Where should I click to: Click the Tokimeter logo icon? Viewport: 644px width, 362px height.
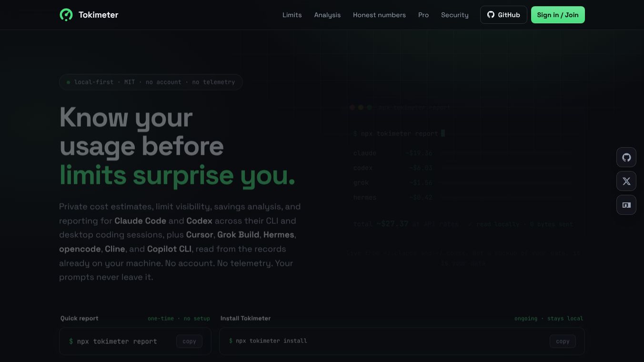coord(66,15)
